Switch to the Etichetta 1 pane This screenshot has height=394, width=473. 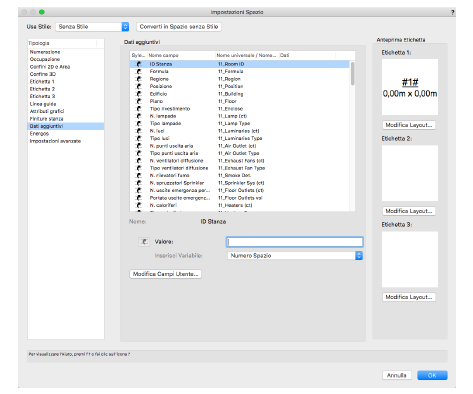[42, 82]
